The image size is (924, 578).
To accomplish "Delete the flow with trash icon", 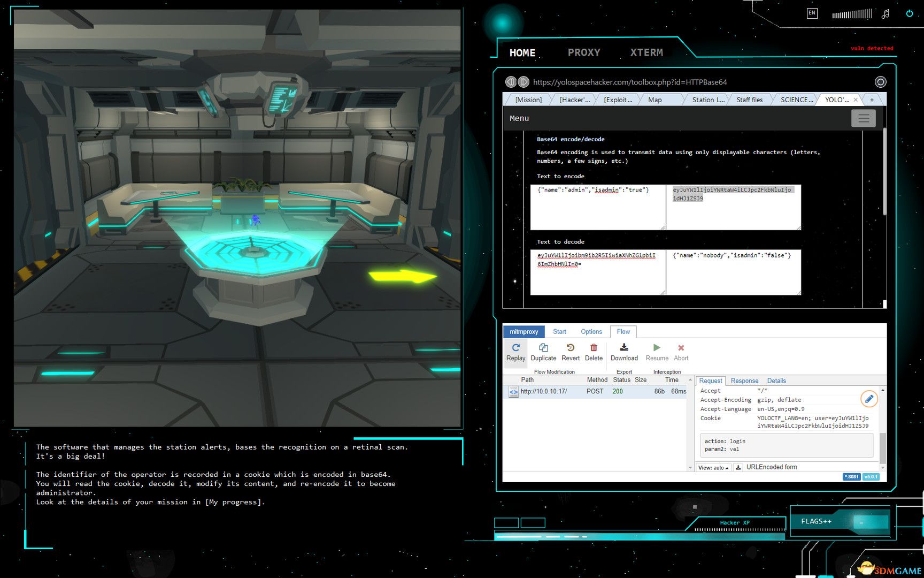I will [594, 348].
